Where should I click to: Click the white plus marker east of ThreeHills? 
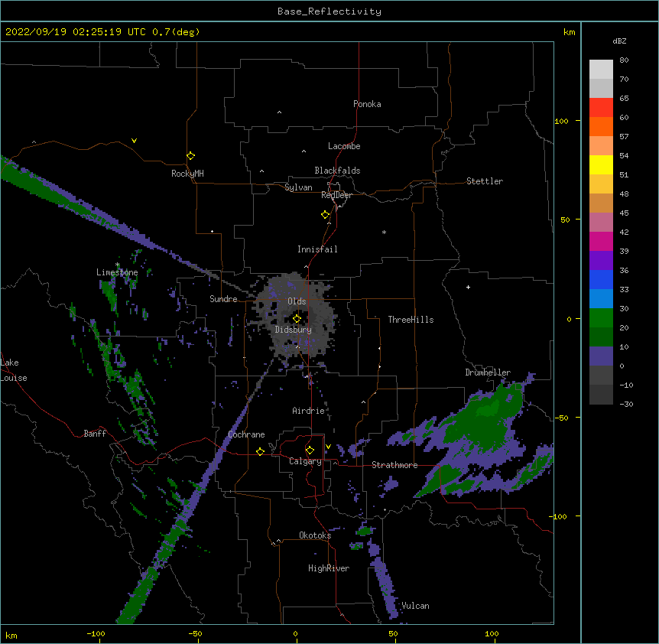coord(468,287)
